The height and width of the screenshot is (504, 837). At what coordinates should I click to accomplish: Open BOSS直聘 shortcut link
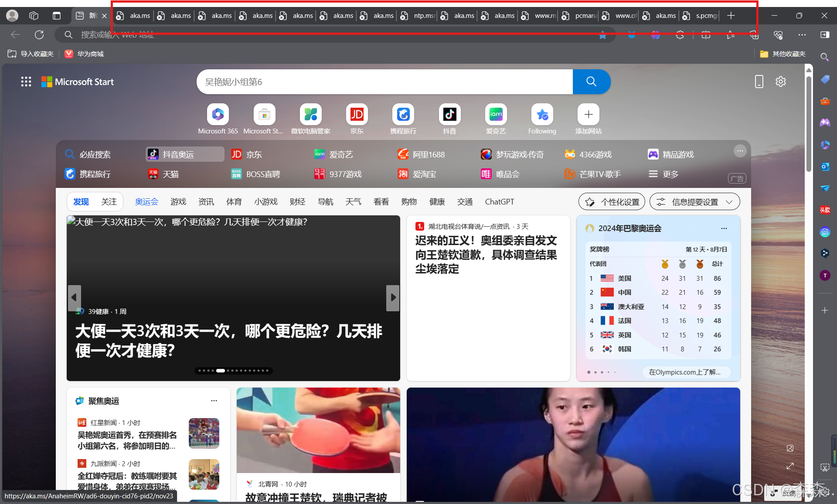pyautogui.click(x=255, y=174)
